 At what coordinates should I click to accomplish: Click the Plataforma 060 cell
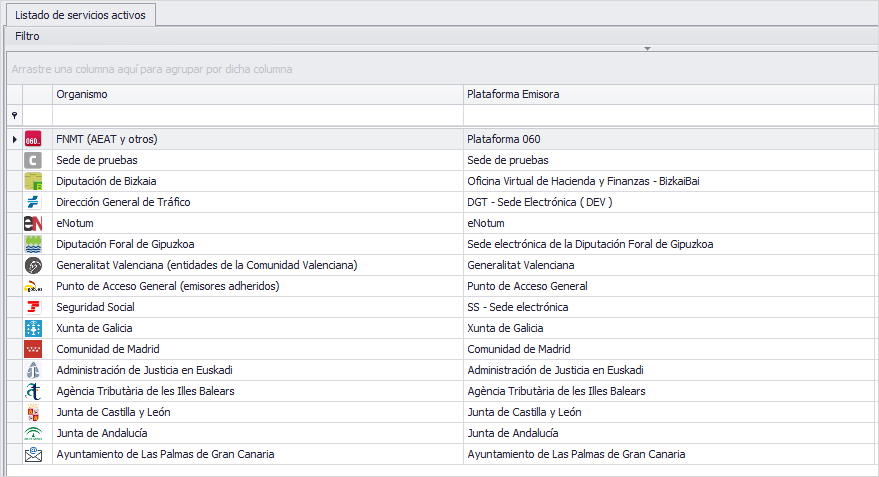(669, 139)
